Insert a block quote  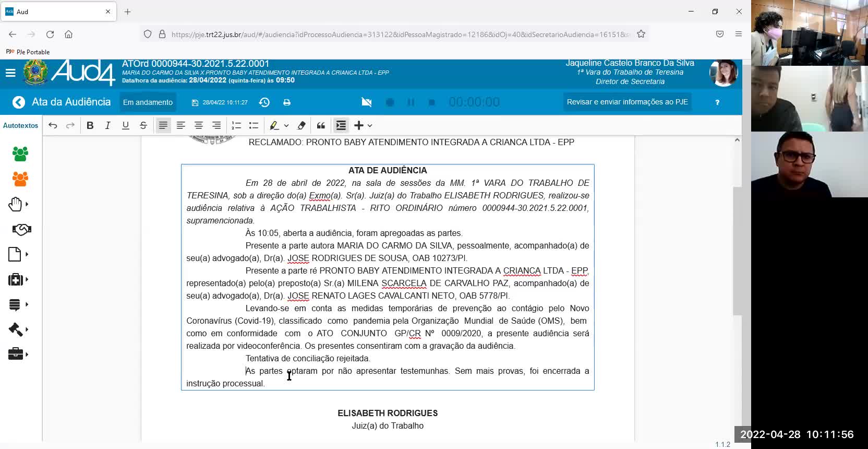[x=321, y=125]
